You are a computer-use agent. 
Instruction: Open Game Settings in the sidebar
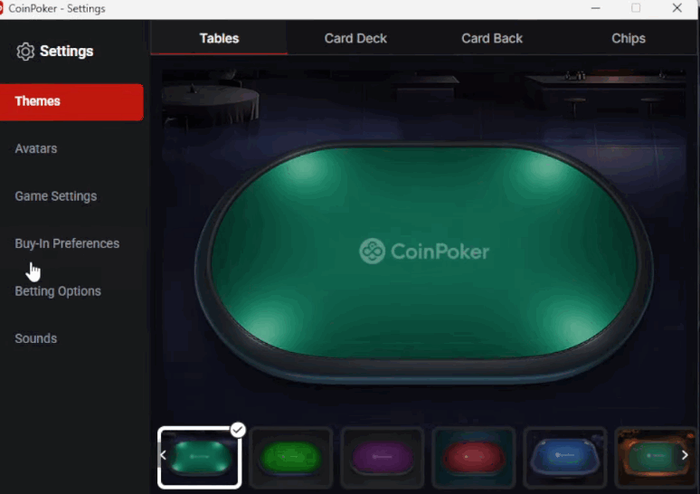point(56,196)
